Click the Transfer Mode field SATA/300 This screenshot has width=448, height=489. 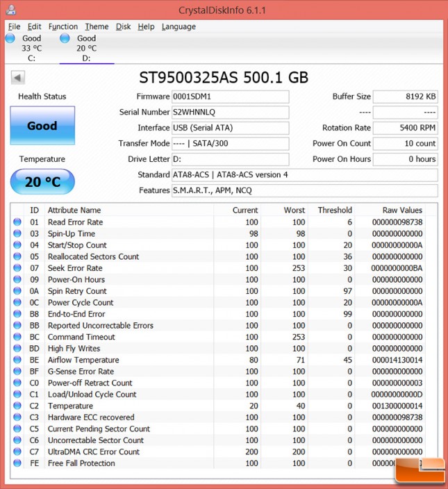click(x=230, y=144)
